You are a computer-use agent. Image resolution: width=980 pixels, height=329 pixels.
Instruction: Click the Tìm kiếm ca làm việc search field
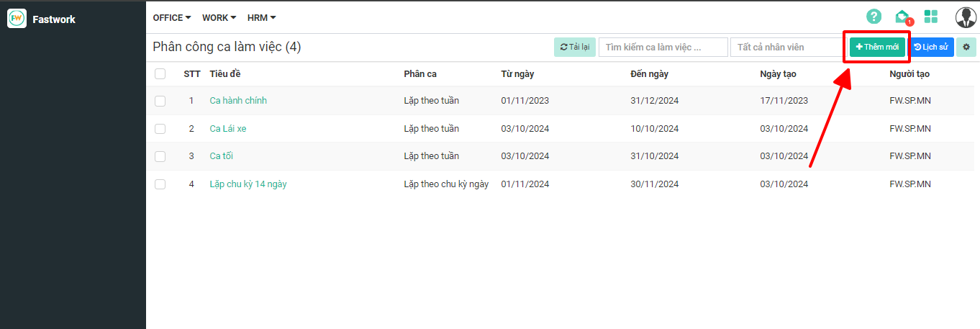click(x=663, y=47)
